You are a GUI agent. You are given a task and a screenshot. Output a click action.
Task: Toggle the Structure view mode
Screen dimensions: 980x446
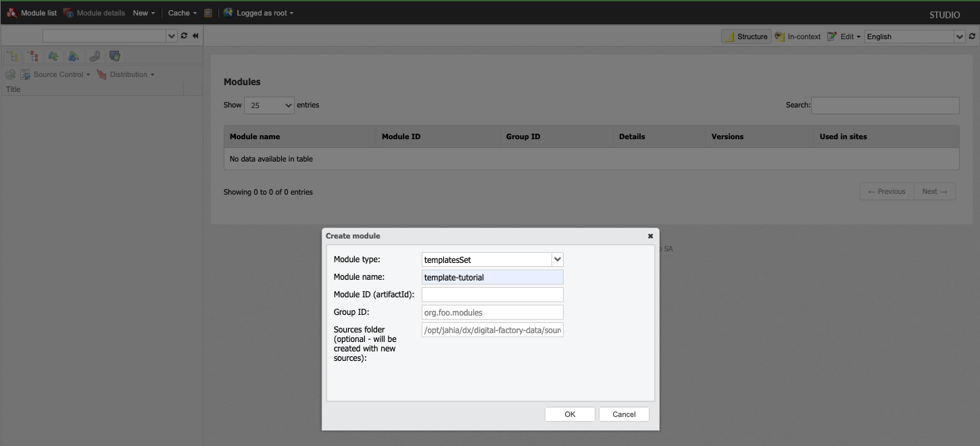[746, 36]
